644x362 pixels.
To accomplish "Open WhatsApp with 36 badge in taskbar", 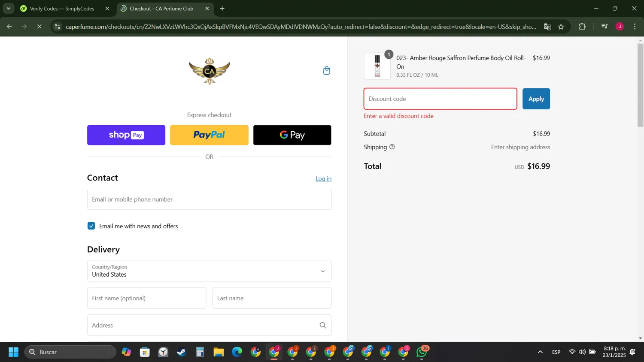I will (x=422, y=352).
